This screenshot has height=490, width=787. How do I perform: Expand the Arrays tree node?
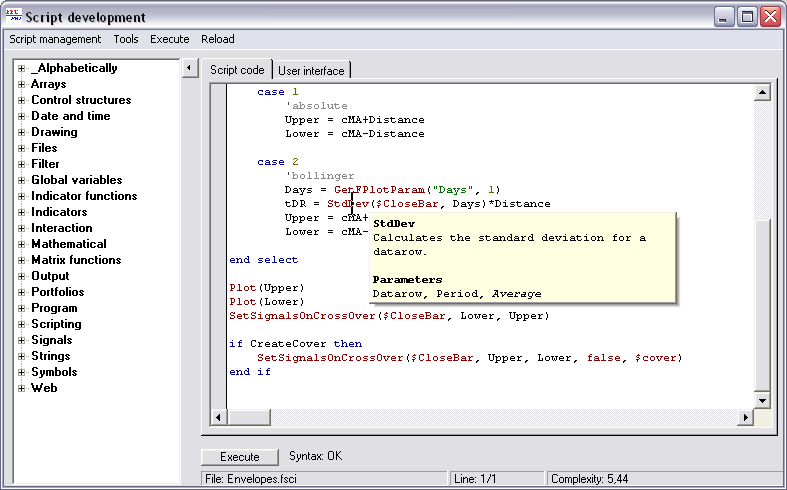point(21,84)
